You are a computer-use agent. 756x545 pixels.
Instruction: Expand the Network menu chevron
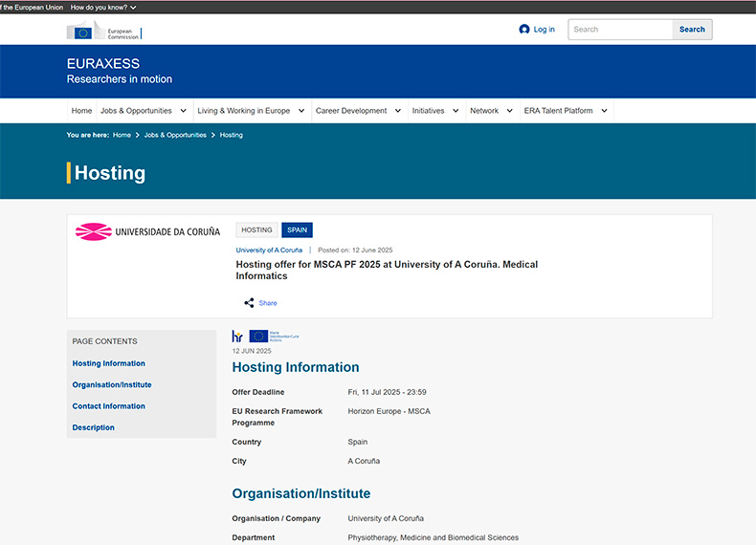(x=510, y=111)
